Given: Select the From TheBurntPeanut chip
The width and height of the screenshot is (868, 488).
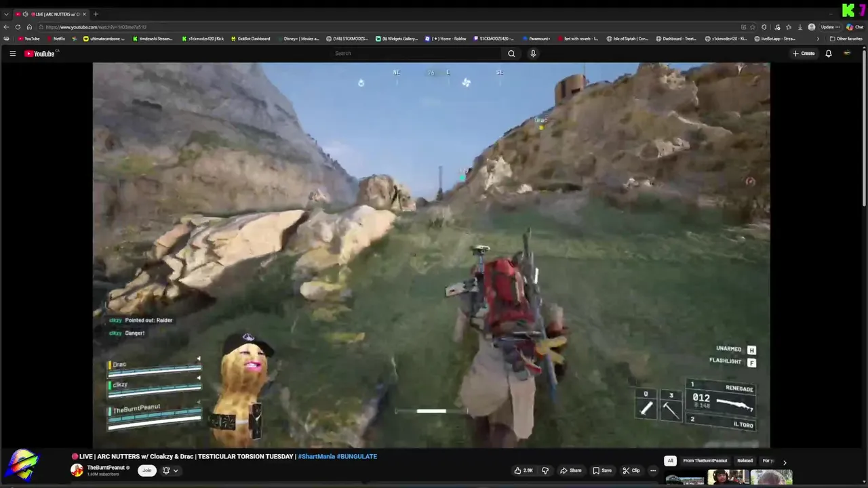Looking at the screenshot, I should point(705,461).
